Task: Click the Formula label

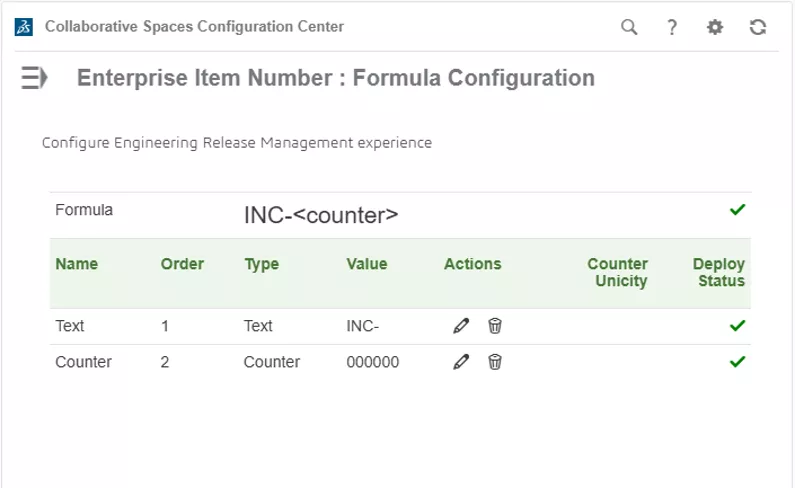Action: pos(84,210)
